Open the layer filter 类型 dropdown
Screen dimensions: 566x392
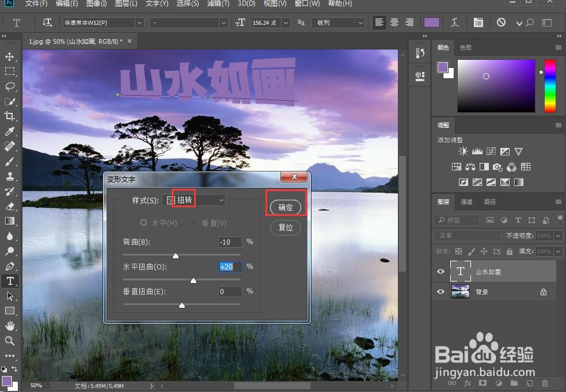coord(458,220)
